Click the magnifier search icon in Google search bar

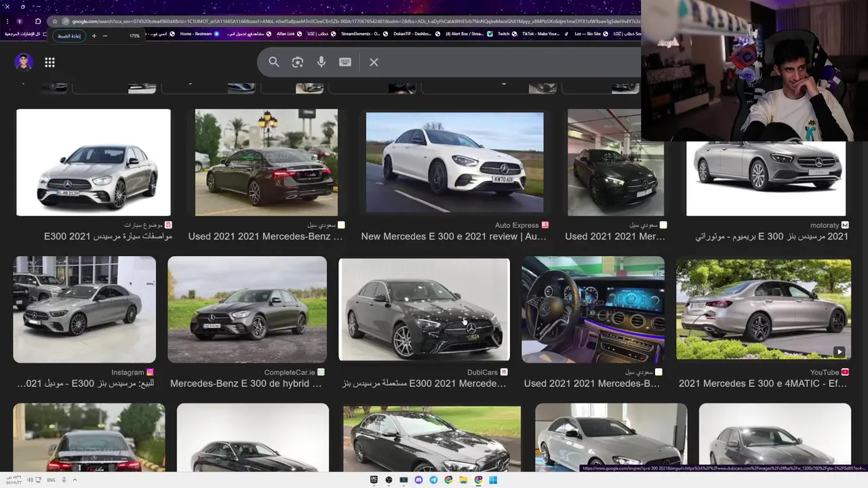(x=274, y=62)
